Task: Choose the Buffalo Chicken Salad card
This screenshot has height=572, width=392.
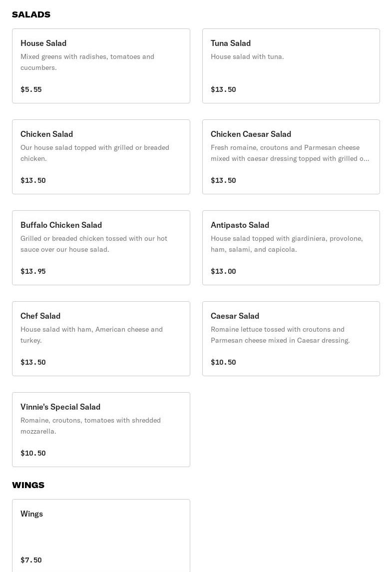Action: [x=101, y=248]
